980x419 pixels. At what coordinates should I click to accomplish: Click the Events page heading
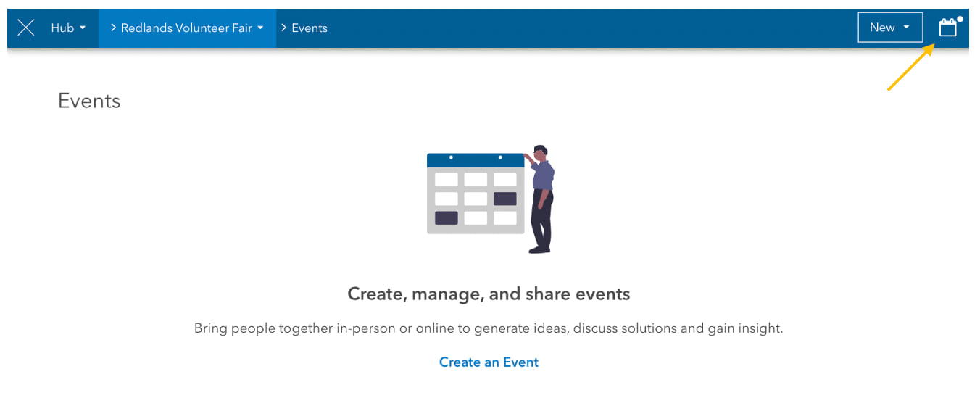pyautogui.click(x=89, y=101)
